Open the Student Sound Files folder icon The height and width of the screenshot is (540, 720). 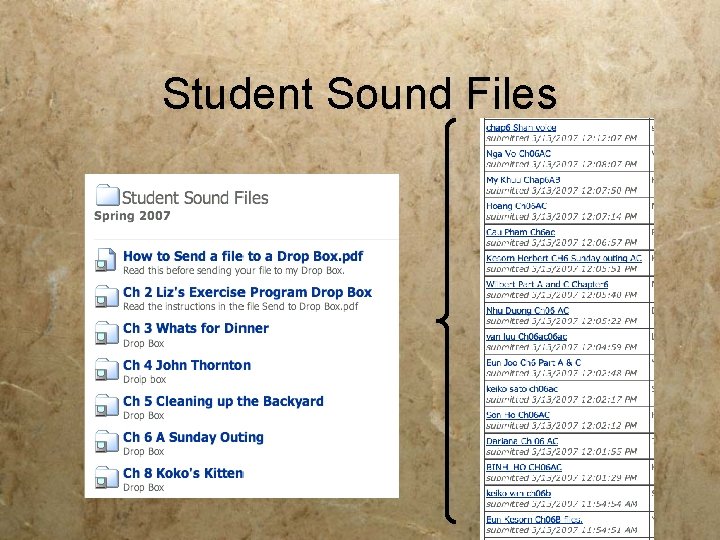tap(107, 195)
